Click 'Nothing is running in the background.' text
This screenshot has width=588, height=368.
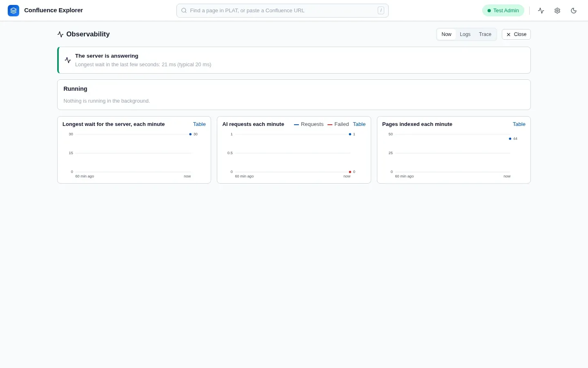coord(107,101)
